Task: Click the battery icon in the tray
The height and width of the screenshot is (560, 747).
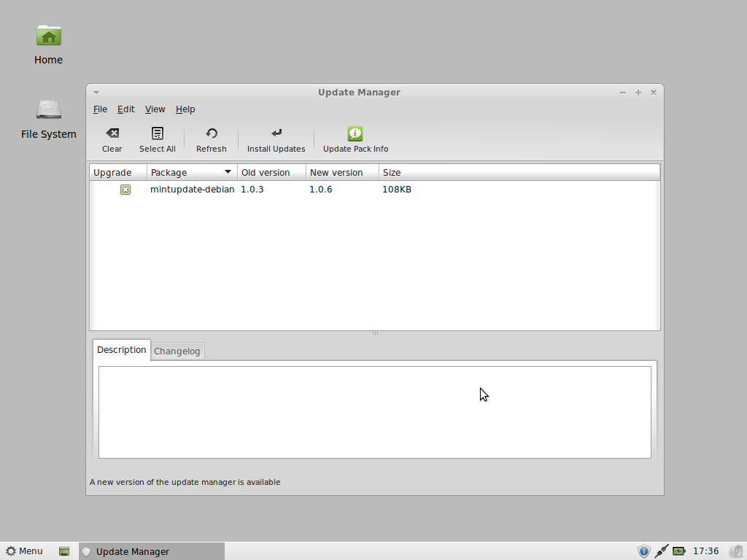Action: pyautogui.click(x=679, y=551)
